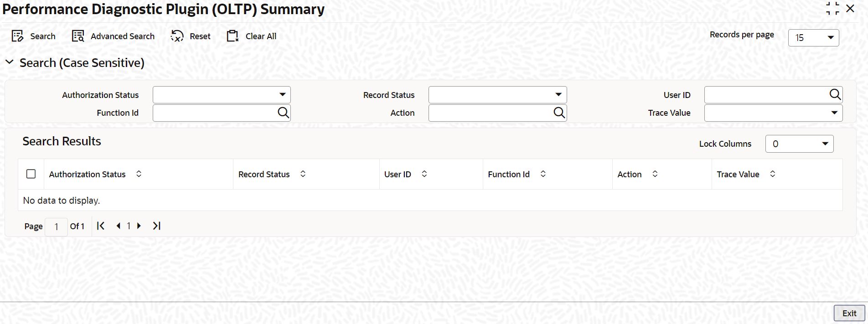Image resolution: width=868 pixels, height=324 pixels.
Task: Open the Record Status dropdown
Action: pyautogui.click(x=558, y=95)
